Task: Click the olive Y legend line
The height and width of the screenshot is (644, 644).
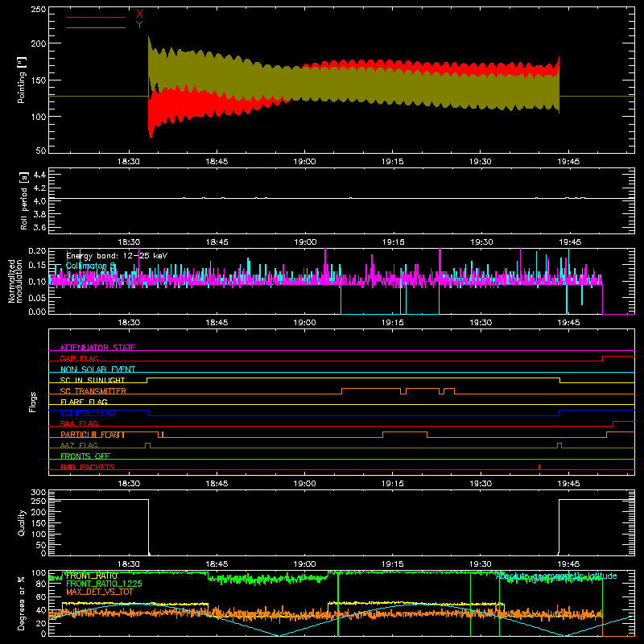Action: (x=96, y=28)
